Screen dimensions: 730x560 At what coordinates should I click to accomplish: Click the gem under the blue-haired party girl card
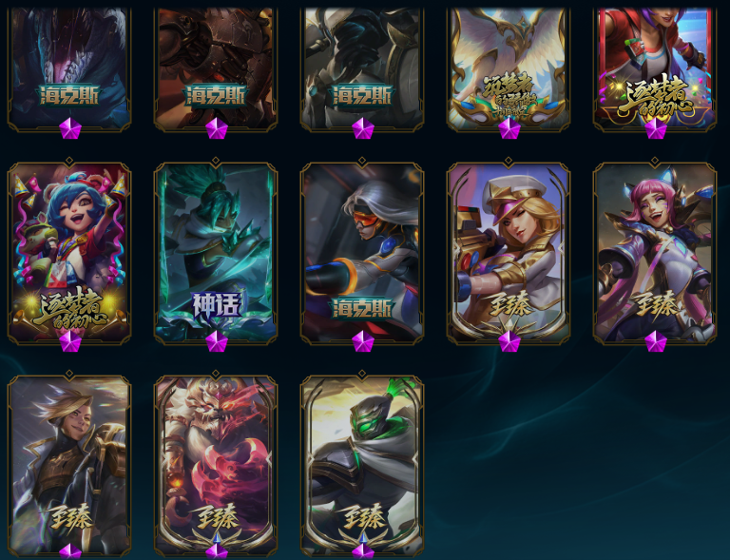[x=70, y=341]
